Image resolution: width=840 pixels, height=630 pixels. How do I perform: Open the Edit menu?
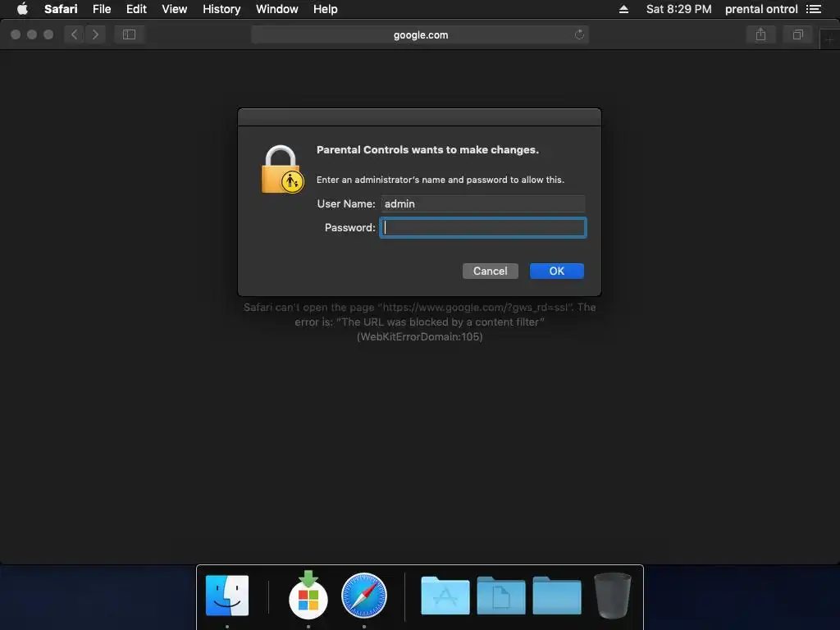136,9
